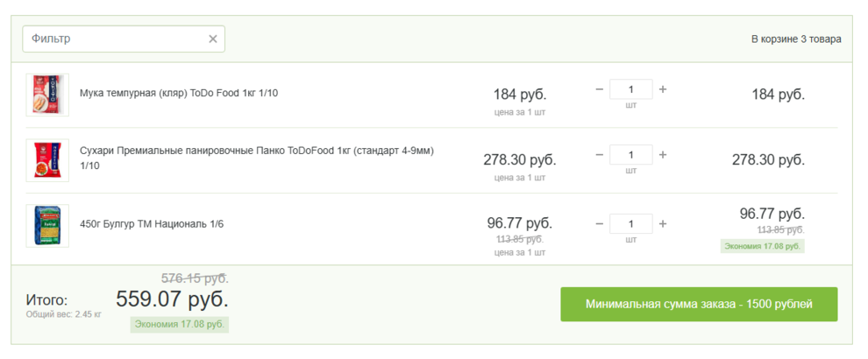The height and width of the screenshot is (359, 868).
Task: Decrease quantity of Мука темпурная ToDo Food
Action: [x=600, y=89]
